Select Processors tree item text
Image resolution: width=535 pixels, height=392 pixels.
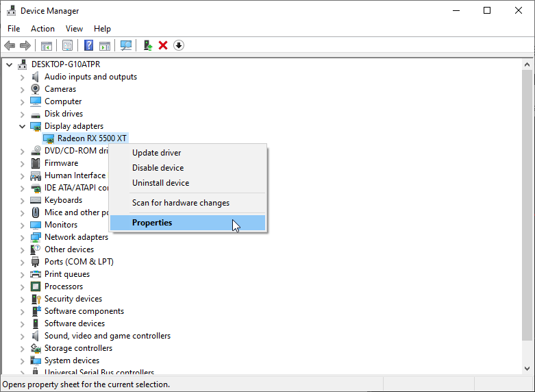tap(64, 286)
